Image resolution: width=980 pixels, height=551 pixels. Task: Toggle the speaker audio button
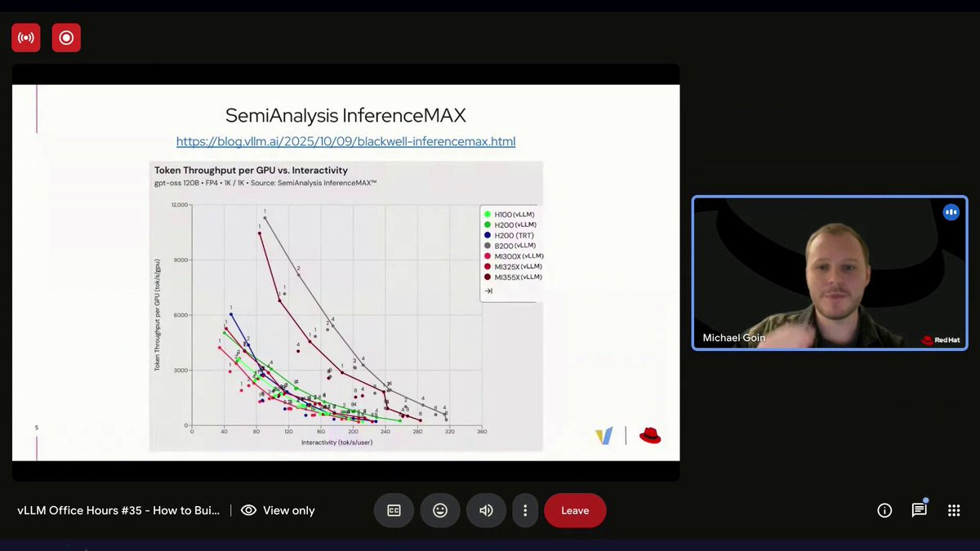(x=486, y=510)
